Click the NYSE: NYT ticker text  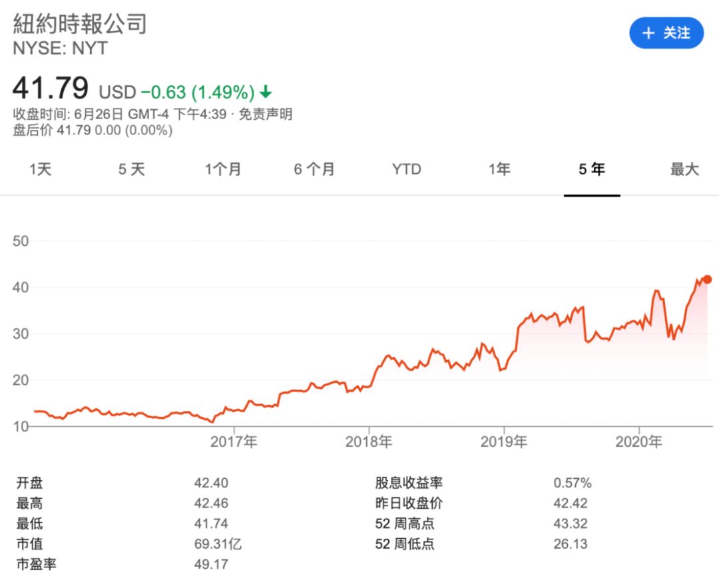[60, 48]
